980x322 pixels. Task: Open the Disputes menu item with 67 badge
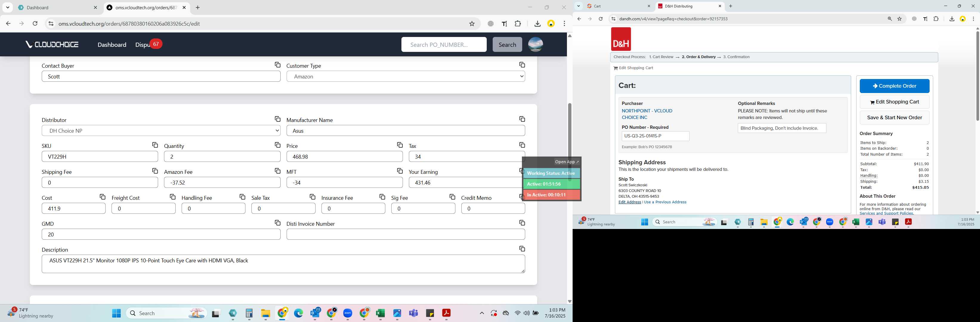point(148,44)
